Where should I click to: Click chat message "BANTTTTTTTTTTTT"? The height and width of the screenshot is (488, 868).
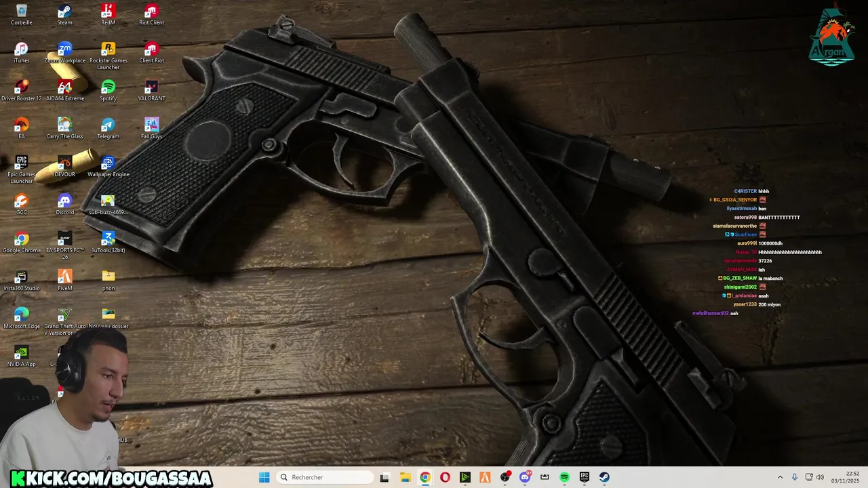779,218
